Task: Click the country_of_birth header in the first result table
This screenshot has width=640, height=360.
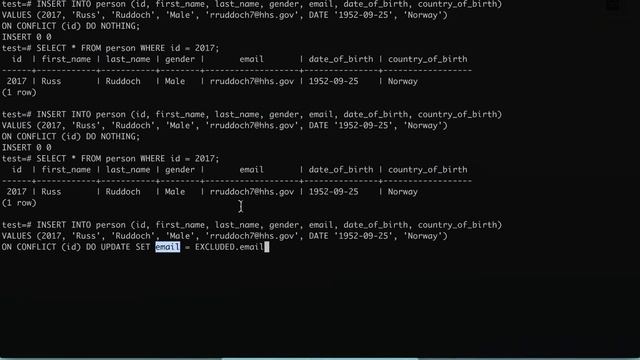Action: click(x=427, y=59)
